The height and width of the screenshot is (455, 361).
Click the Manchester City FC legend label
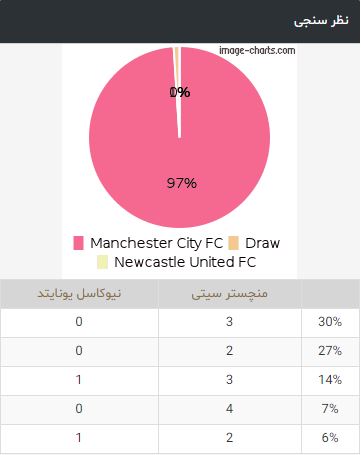[156, 243]
